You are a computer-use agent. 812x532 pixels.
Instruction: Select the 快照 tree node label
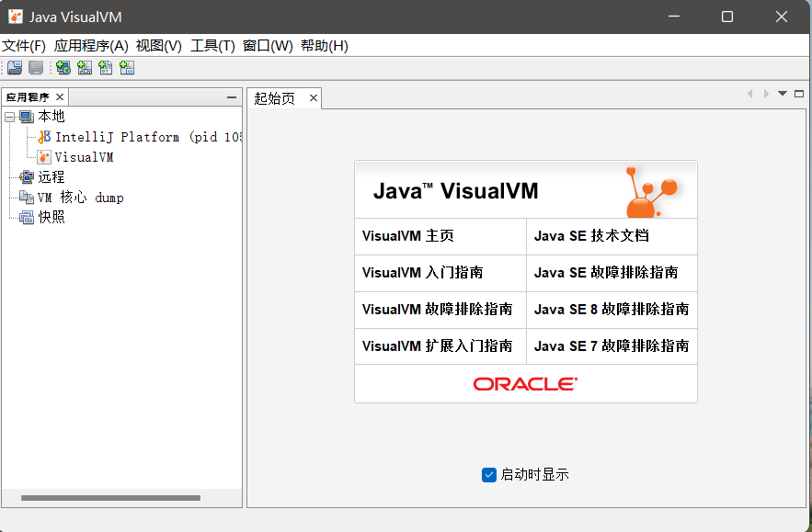pyautogui.click(x=51, y=218)
